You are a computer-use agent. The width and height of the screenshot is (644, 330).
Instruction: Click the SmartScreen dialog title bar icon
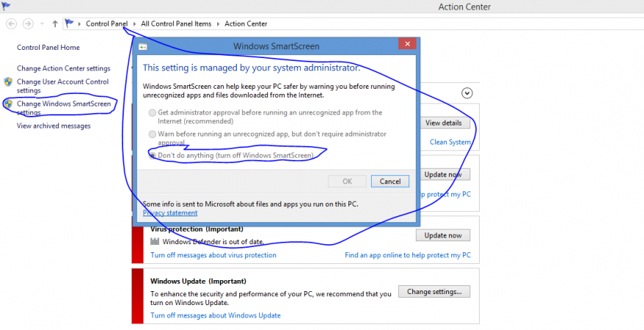click(x=142, y=47)
